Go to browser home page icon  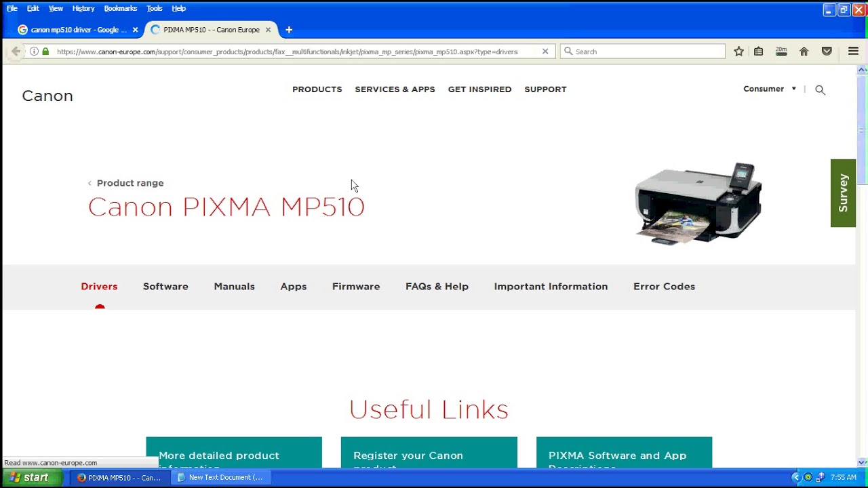[804, 52]
